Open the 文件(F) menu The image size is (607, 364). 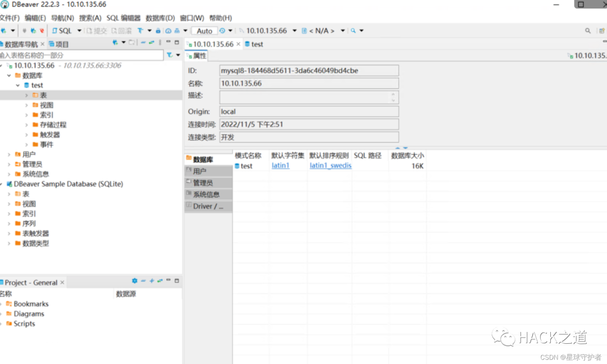(x=10, y=18)
